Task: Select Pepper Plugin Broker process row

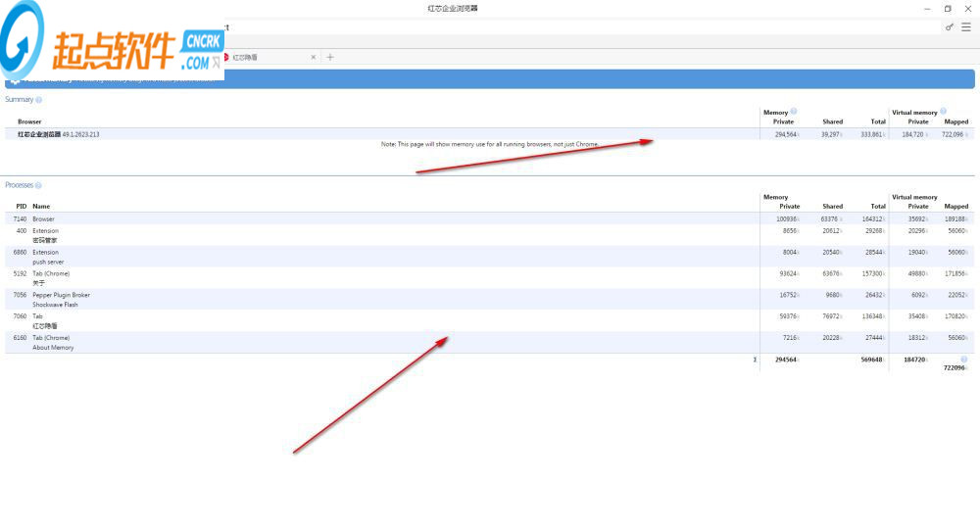Action: click(489, 299)
